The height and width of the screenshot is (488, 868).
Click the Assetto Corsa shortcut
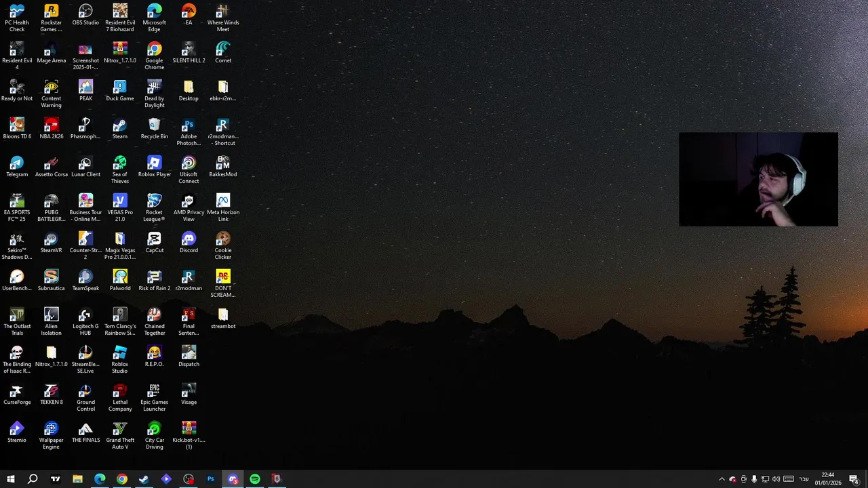pos(52,167)
